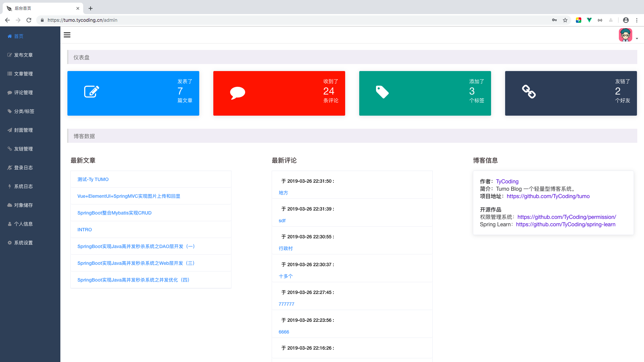Open article link 测试-Ty TUMO
Screen dimensions: 644x362
click(x=93, y=179)
